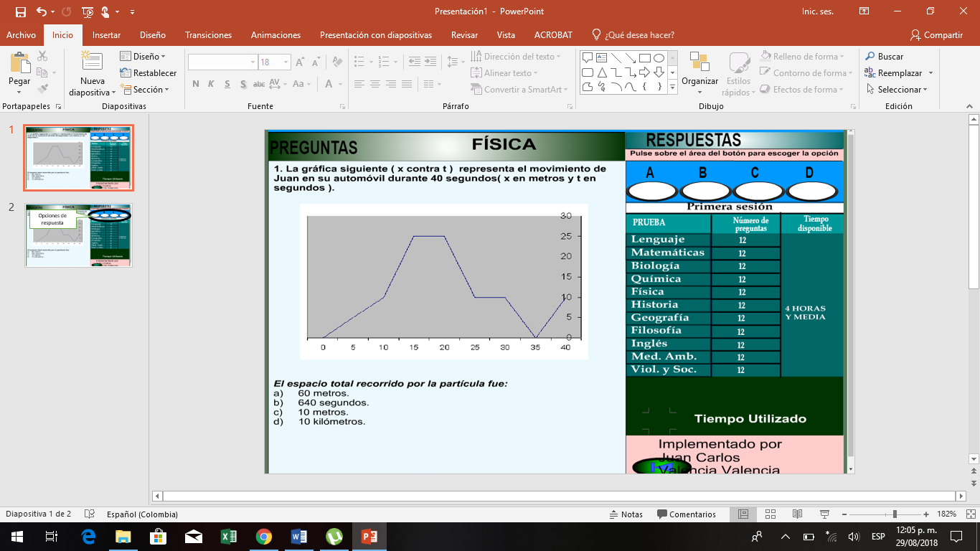Click the Compartir share button
980x551 pixels.
936,35
